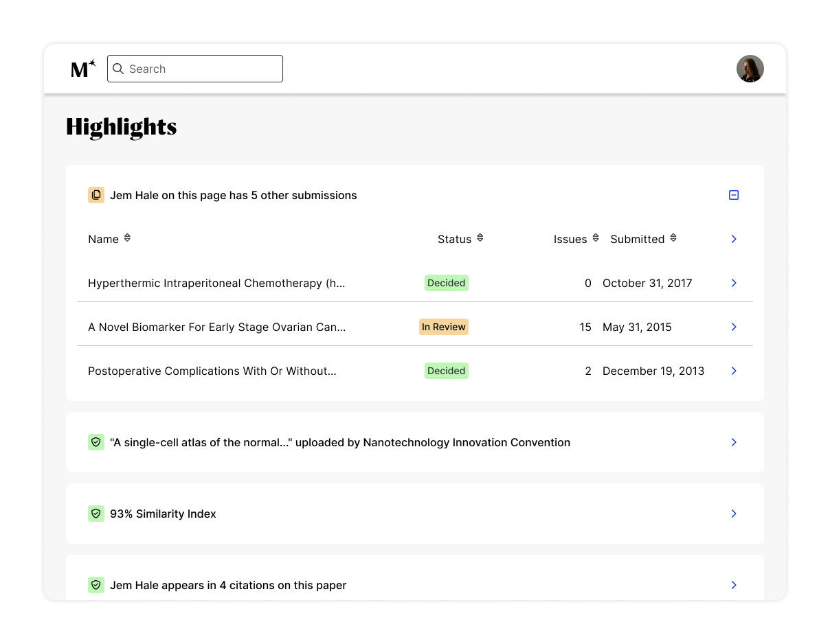Click the magnifier icon in search box

coord(118,69)
